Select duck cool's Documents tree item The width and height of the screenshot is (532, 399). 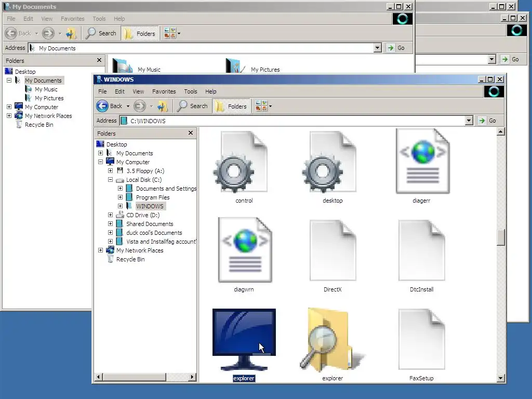[x=154, y=232]
